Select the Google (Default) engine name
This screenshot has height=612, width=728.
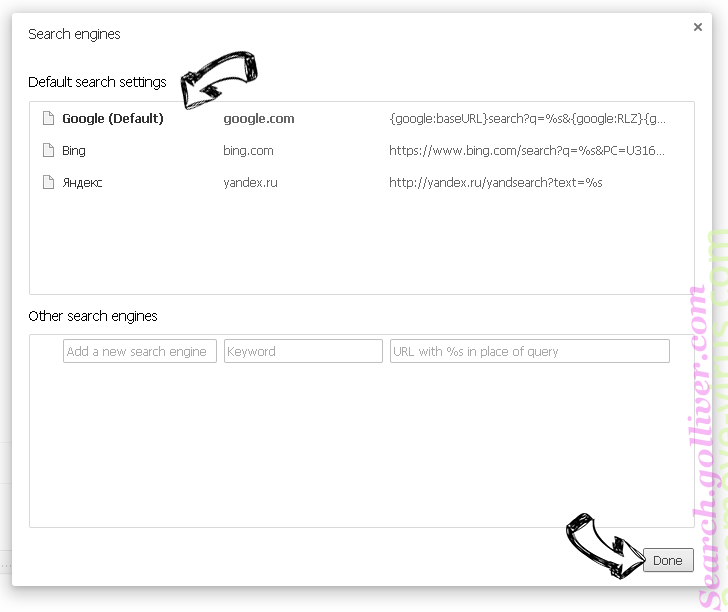[x=112, y=118]
